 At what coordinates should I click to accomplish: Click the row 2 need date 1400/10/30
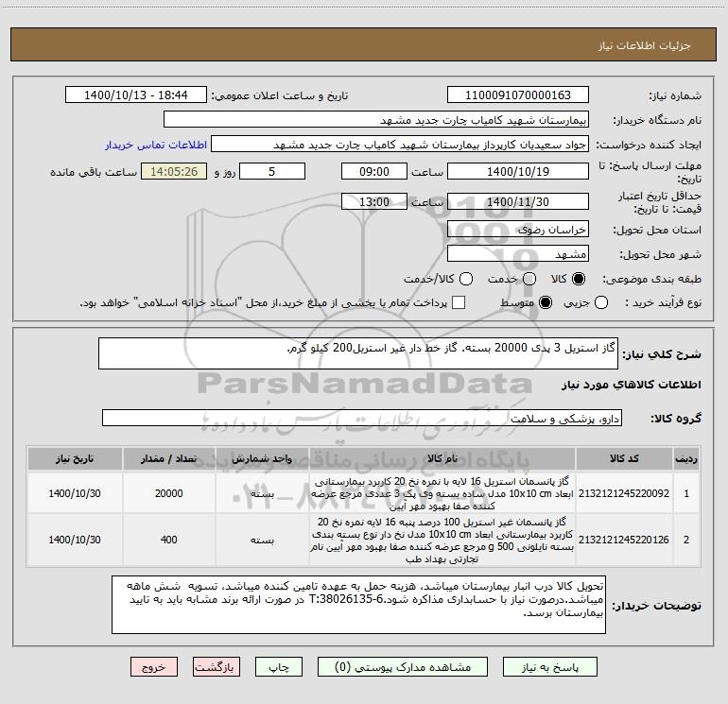pos(75,540)
